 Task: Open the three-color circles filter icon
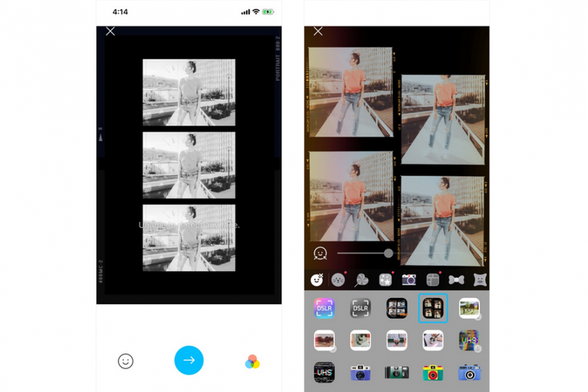(252, 361)
